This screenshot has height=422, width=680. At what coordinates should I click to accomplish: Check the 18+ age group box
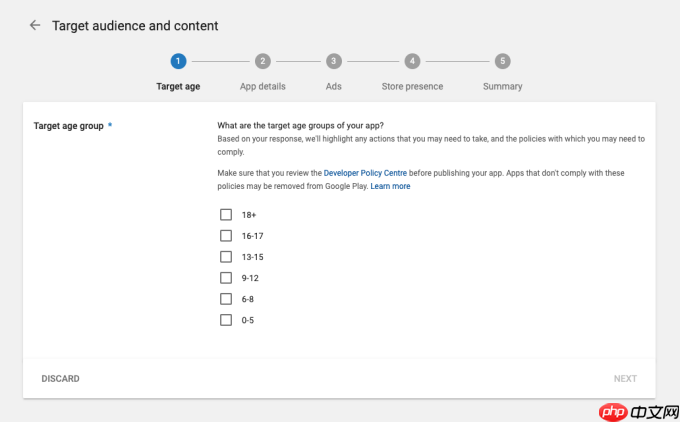point(226,215)
